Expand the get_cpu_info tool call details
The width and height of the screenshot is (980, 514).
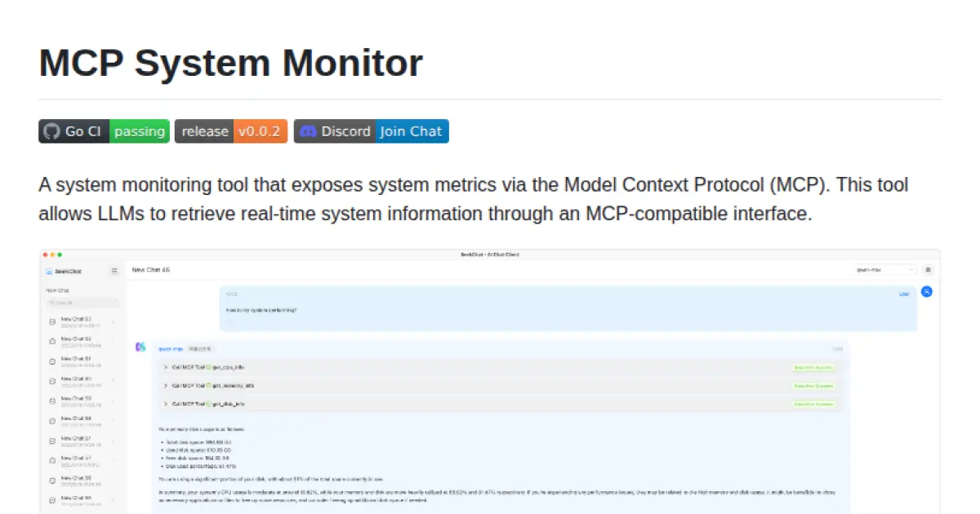167,367
